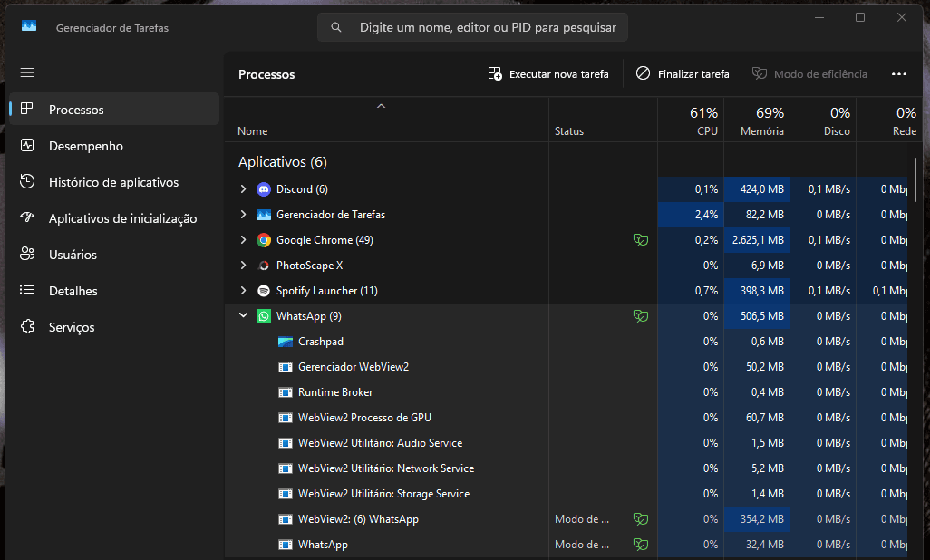Select the Crashpad row text
930x560 pixels.
pos(321,342)
